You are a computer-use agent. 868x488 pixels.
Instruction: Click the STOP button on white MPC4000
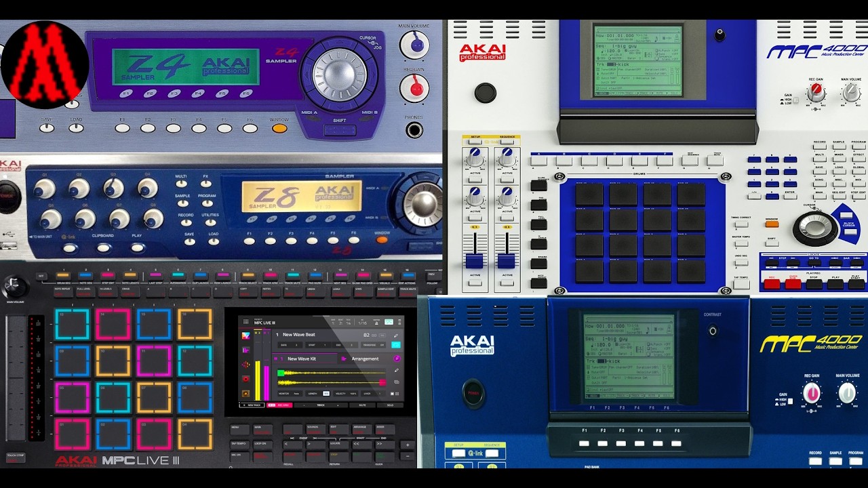point(814,284)
